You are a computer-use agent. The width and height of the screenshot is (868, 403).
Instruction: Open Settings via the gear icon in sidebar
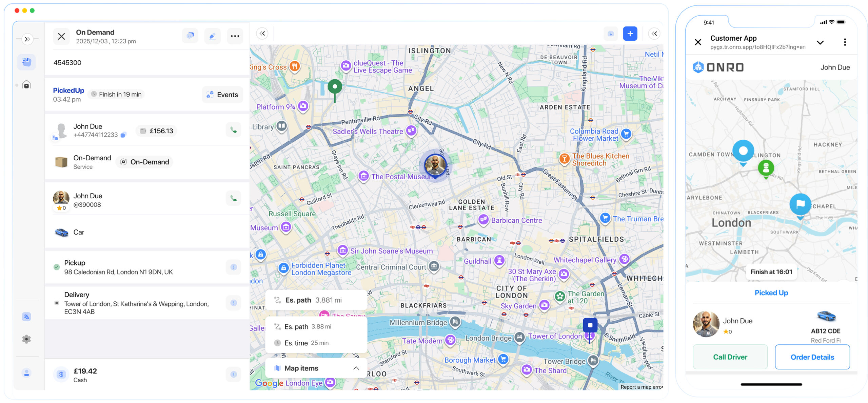coord(26,339)
